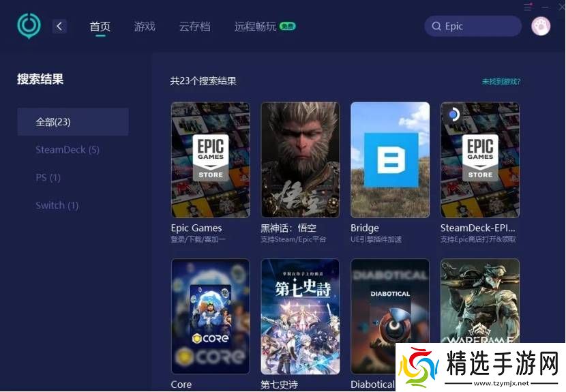Filter results by SteamDeck (5)
The height and width of the screenshot is (392, 566).
pyautogui.click(x=68, y=150)
